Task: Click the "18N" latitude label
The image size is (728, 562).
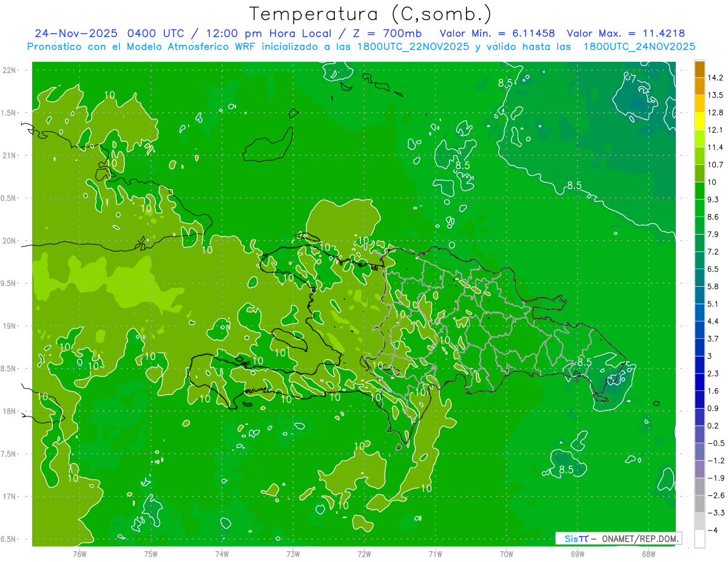Action: 10,412
